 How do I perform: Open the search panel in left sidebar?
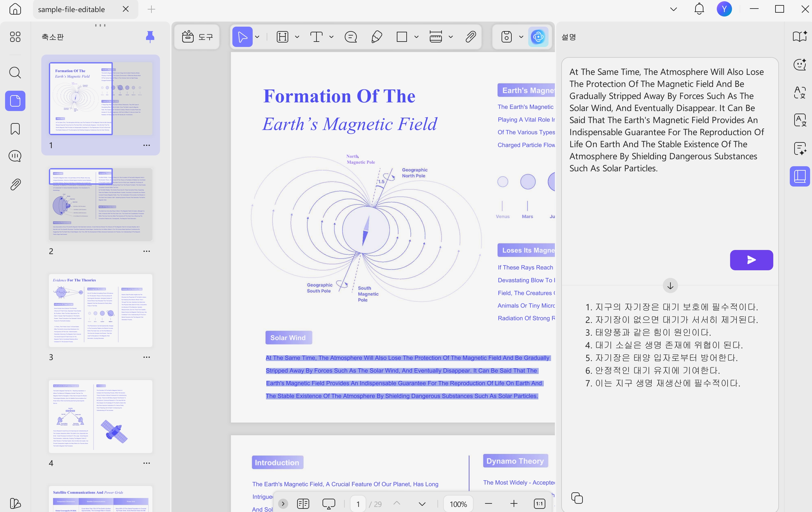pos(15,72)
